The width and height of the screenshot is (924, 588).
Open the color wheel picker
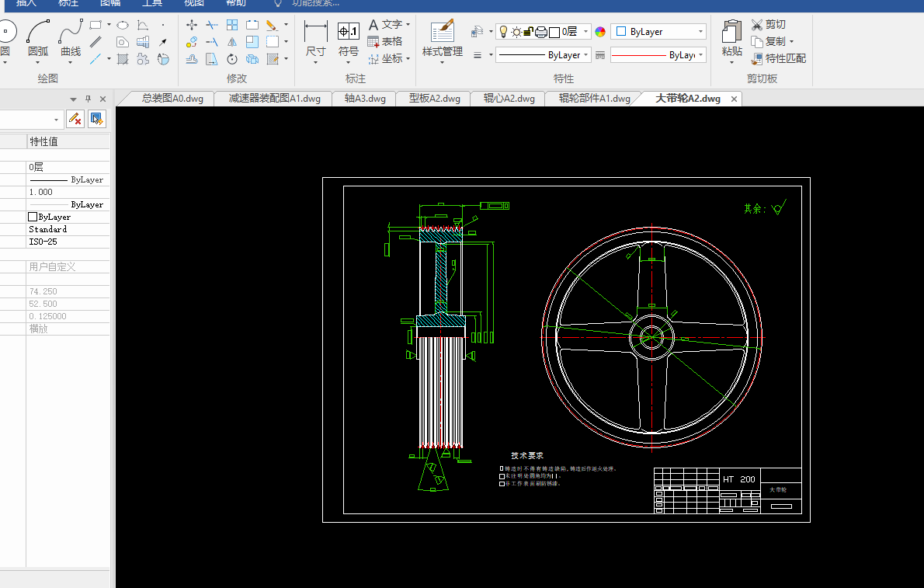[599, 32]
